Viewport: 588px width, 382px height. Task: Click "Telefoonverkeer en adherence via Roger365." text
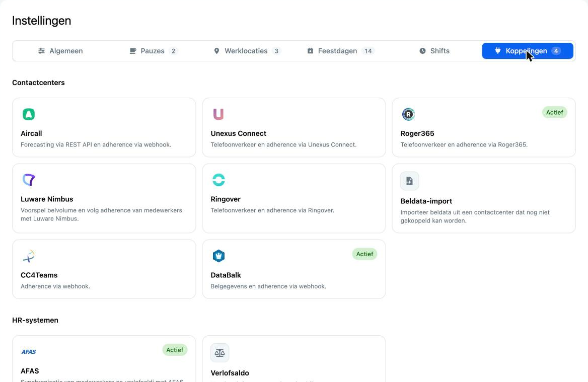464,145
